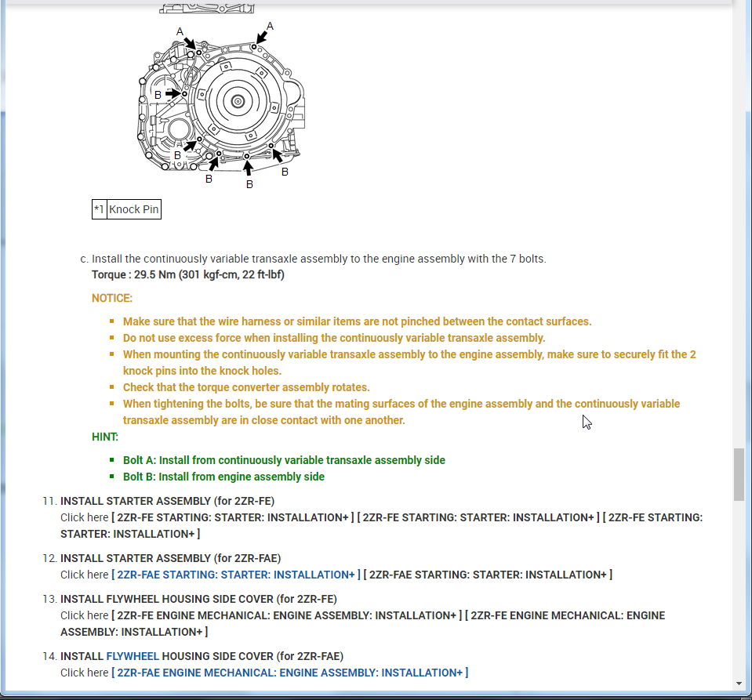Click step c 'Install the continuously variable transaxle assembly' text

(319, 259)
